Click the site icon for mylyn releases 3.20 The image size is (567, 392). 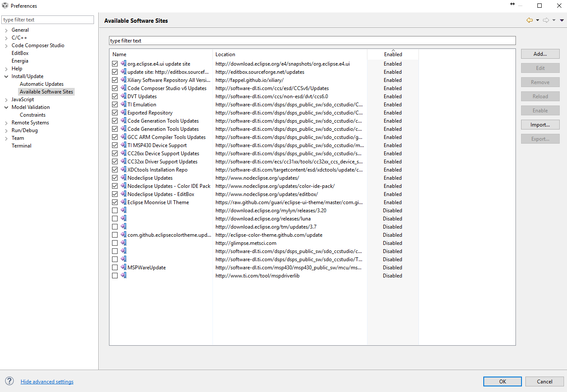pyautogui.click(x=123, y=210)
